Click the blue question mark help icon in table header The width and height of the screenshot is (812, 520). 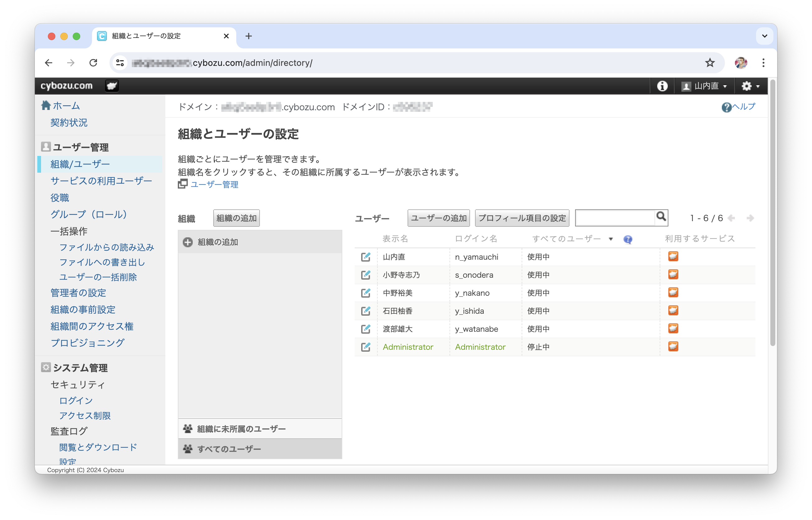628,239
